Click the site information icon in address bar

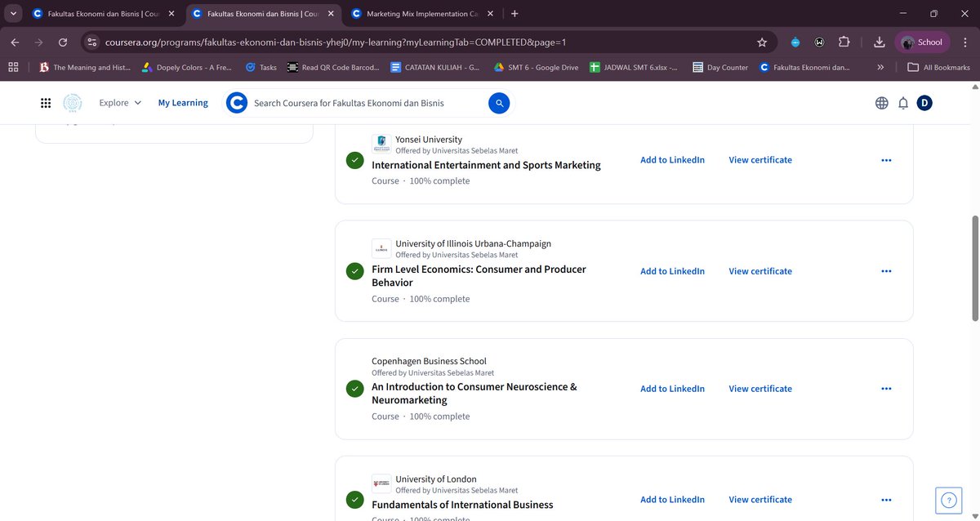pos(91,42)
